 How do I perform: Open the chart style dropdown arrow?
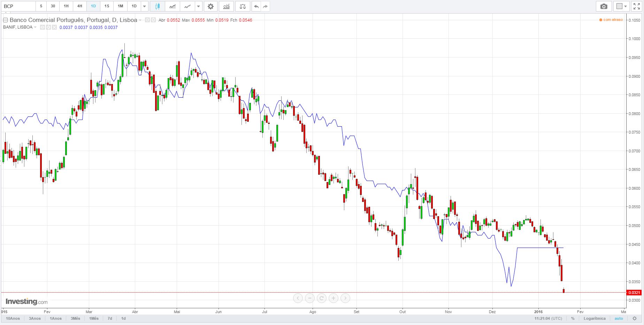tap(198, 6)
